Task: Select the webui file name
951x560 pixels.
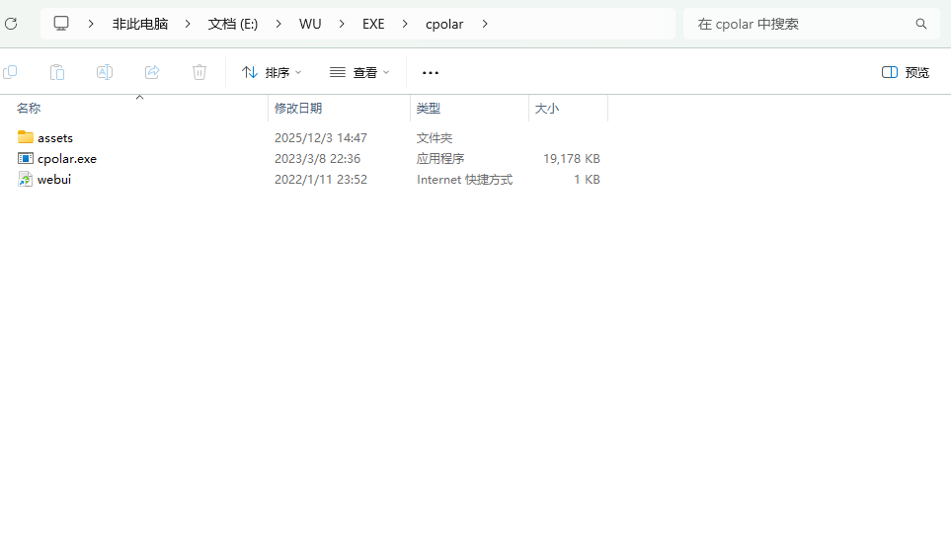Action: pos(54,179)
